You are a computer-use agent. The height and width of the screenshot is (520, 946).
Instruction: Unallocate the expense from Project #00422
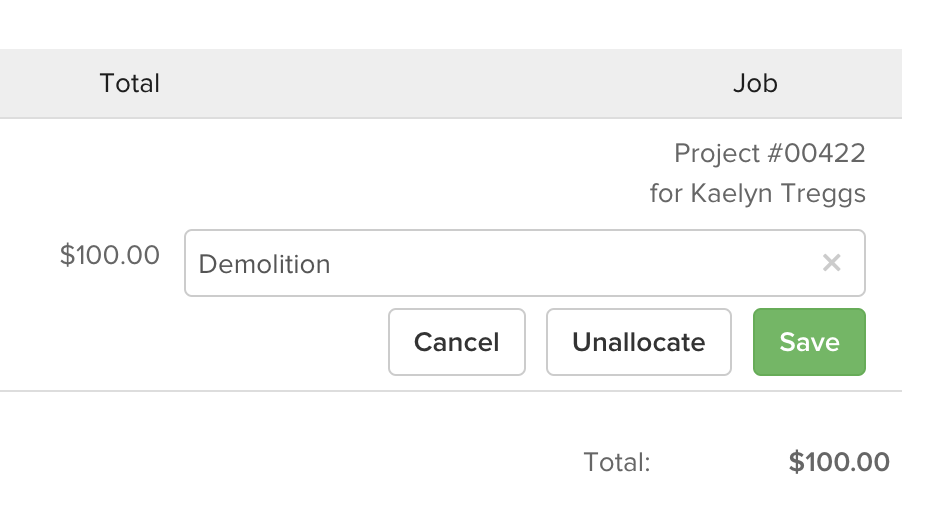(638, 342)
